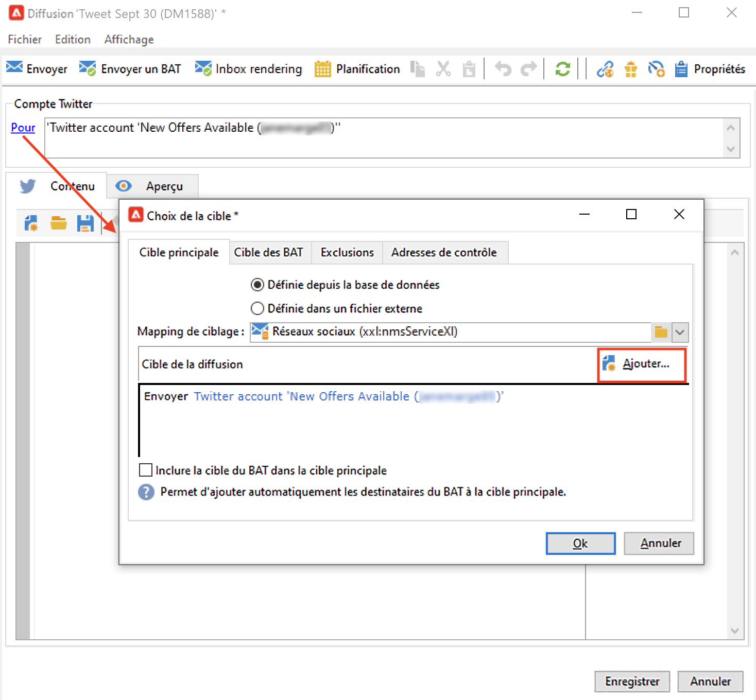
Task: Click the eye icon on Aperçu tab
Action: tap(124, 186)
